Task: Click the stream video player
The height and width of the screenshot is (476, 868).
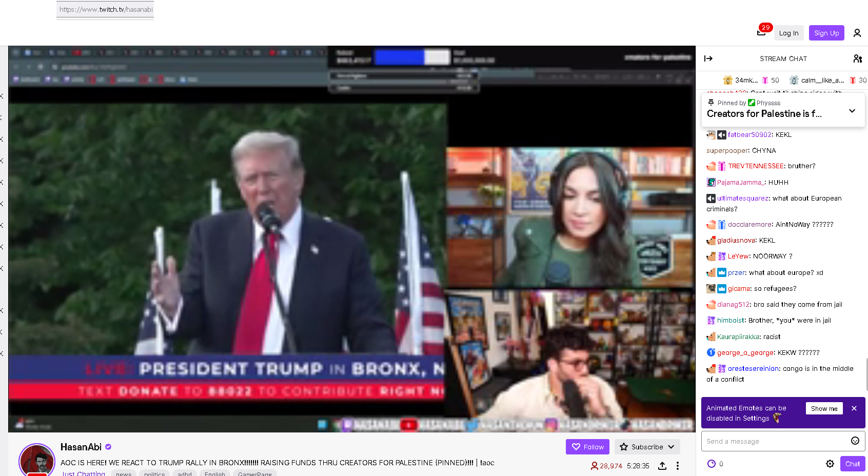Action: click(352, 239)
